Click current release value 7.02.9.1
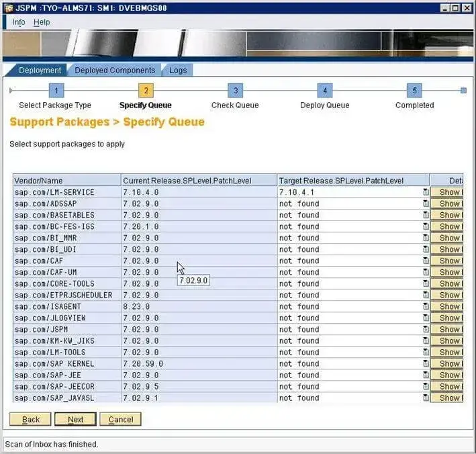476x454 pixels. click(141, 398)
